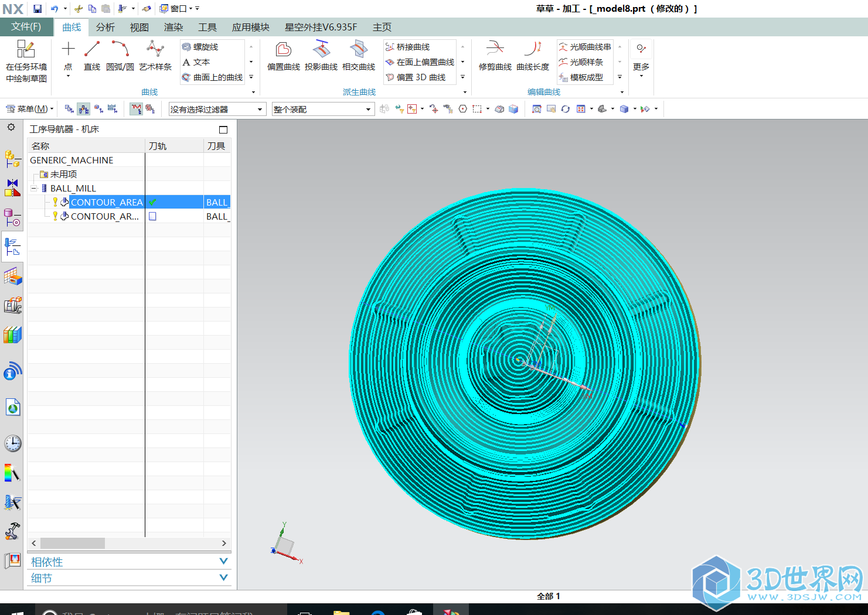The height and width of the screenshot is (615, 868).
Task: Open the Menu (菜单(M)) dropdown
Action: pyautogui.click(x=29, y=109)
